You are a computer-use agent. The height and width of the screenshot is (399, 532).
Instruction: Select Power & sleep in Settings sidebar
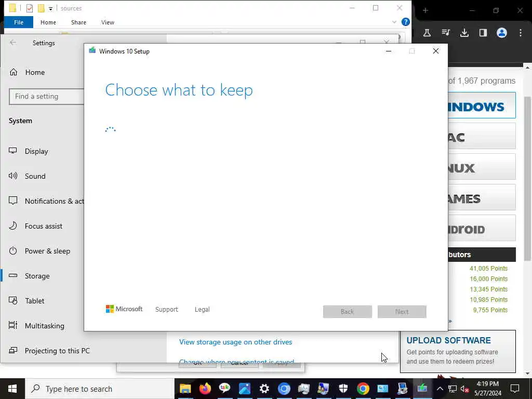[x=40, y=251]
